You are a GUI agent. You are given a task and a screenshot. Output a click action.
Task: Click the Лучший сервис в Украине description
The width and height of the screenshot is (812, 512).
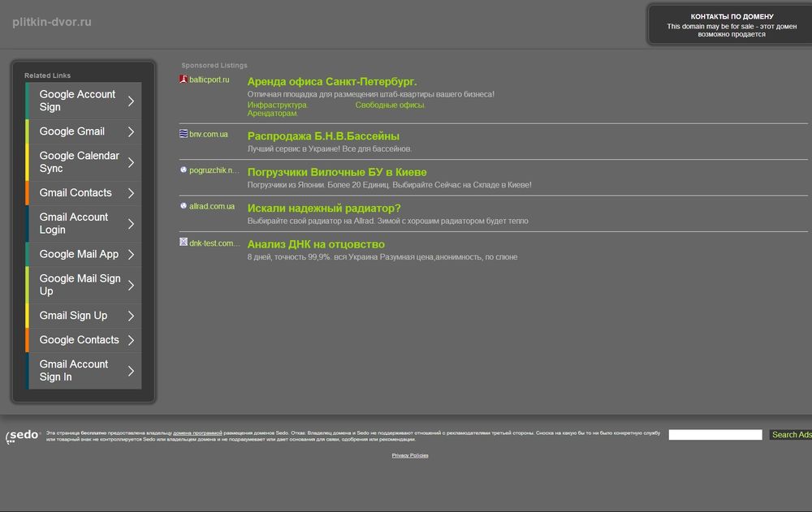pyautogui.click(x=330, y=148)
